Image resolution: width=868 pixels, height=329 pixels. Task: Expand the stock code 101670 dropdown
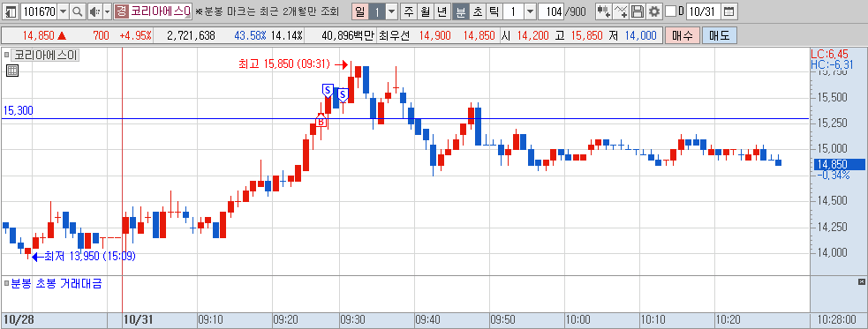(63, 11)
